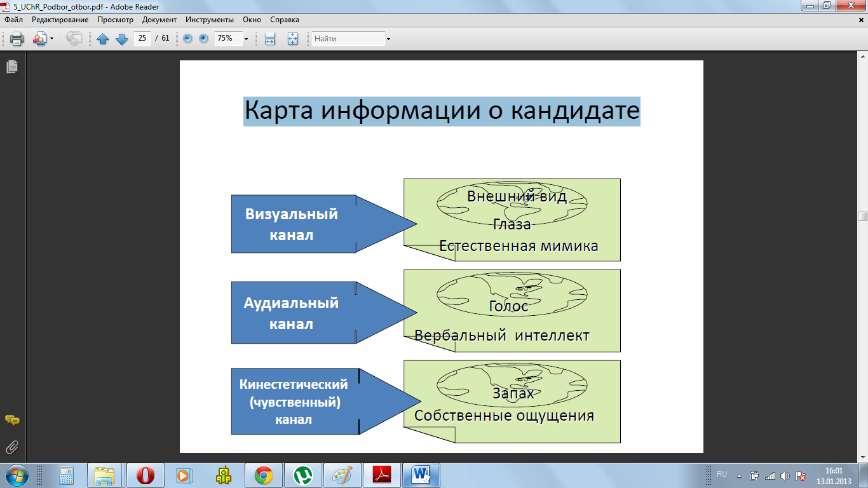Open the Windows Start button
This screenshot has height=488, width=868.
point(15,475)
